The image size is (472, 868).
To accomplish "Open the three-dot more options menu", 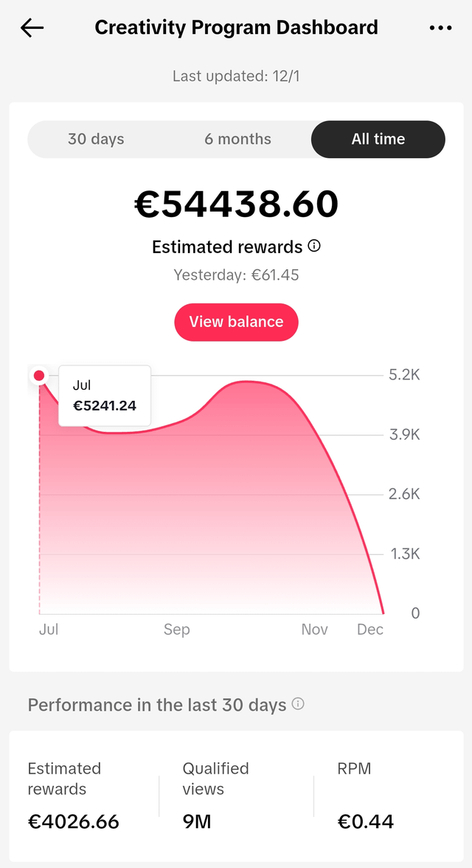I will pos(440,28).
